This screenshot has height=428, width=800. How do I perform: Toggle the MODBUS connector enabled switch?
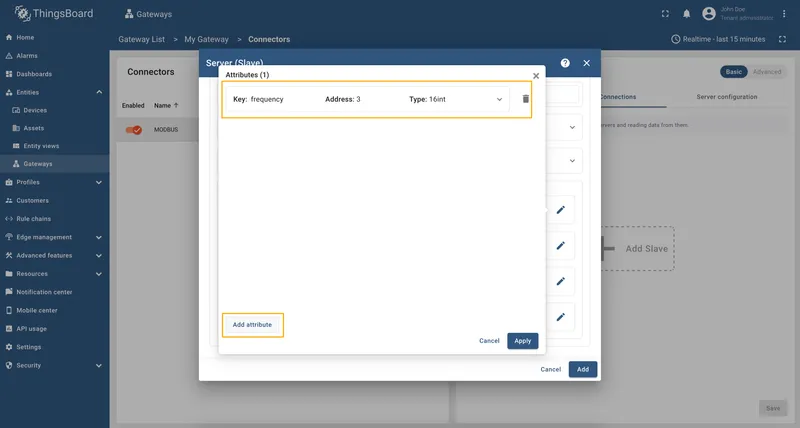tap(134, 130)
